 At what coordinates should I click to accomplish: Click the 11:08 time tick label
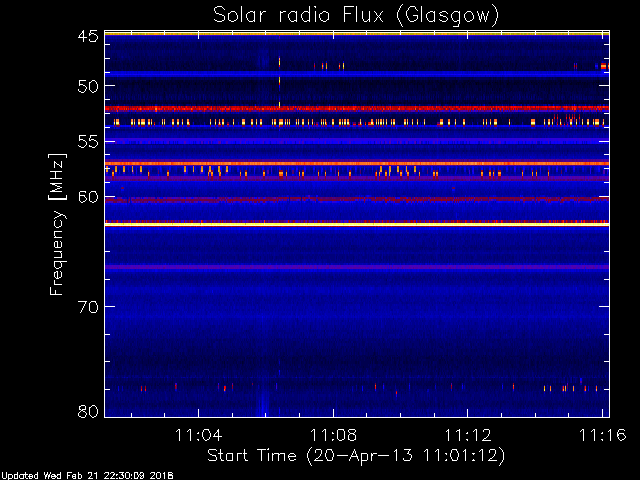click(x=333, y=435)
